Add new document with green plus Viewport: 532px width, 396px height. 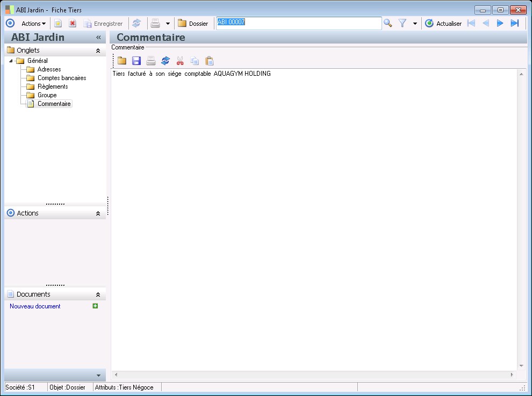coord(95,306)
